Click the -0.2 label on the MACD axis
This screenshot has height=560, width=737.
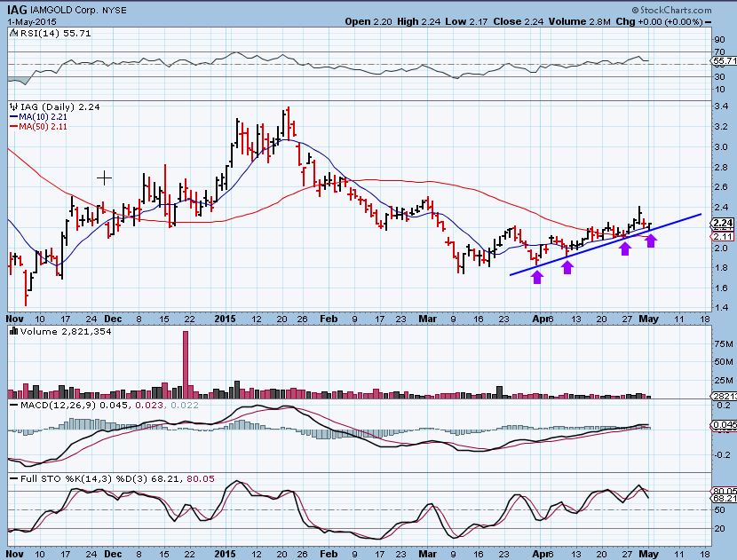pos(723,454)
